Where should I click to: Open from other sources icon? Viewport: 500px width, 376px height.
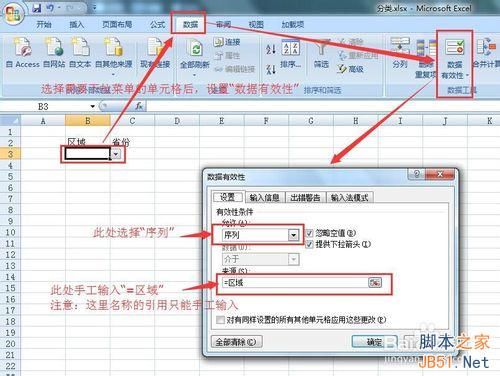114,47
